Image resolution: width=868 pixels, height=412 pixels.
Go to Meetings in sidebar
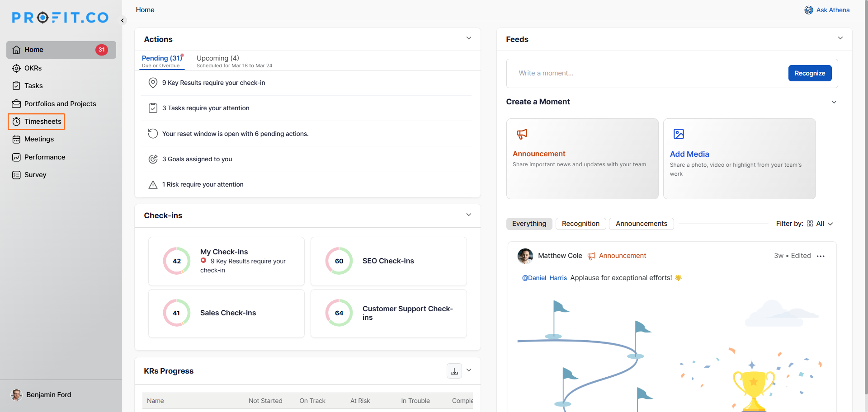38,139
